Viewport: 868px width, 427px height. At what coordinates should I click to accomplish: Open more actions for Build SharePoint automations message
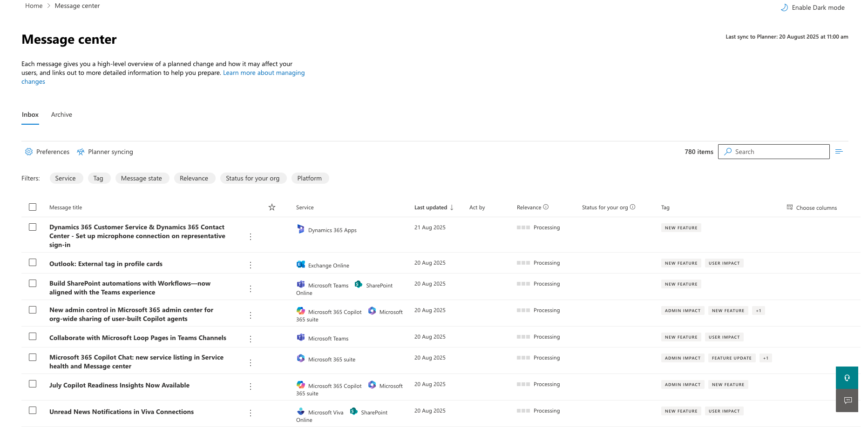point(251,289)
